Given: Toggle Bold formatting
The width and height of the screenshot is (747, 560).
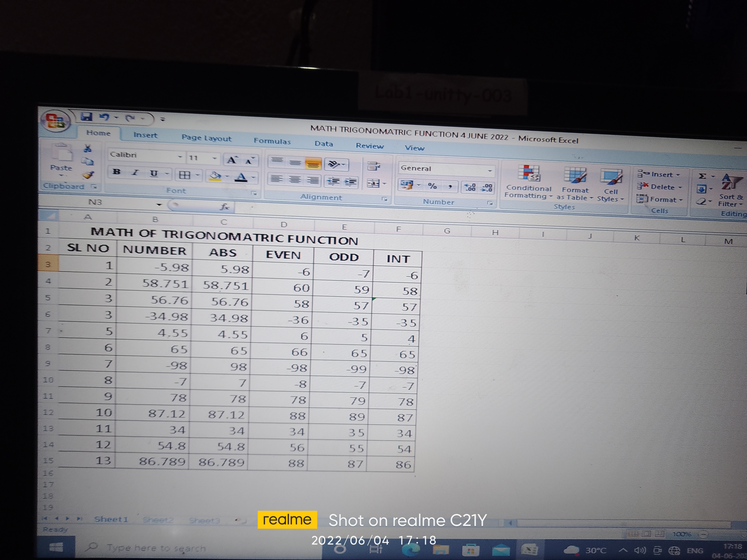Looking at the screenshot, I should coord(117,172).
